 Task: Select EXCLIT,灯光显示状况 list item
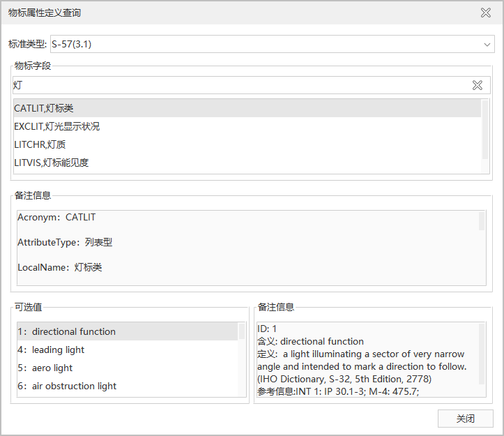pos(56,126)
